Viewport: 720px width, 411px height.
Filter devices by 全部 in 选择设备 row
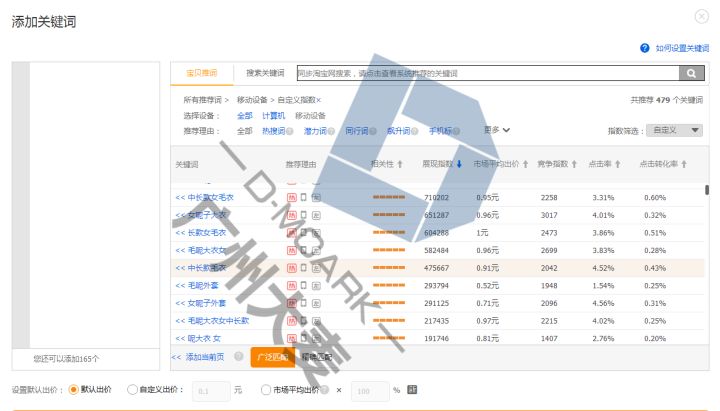(244, 116)
